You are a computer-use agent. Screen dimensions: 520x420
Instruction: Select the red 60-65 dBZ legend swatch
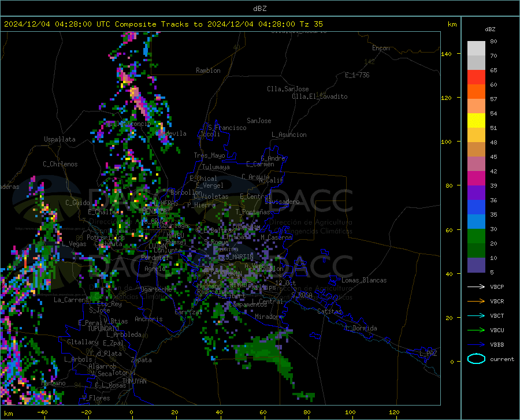tap(476, 77)
